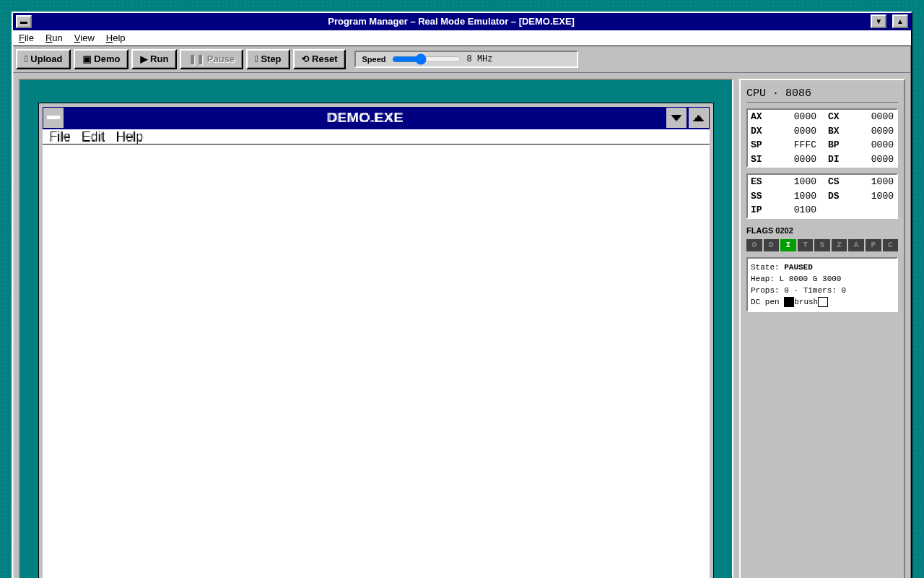This screenshot has width=924, height=578.
Task: Click the DEMO.EXE title bar
Action: tap(365, 118)
